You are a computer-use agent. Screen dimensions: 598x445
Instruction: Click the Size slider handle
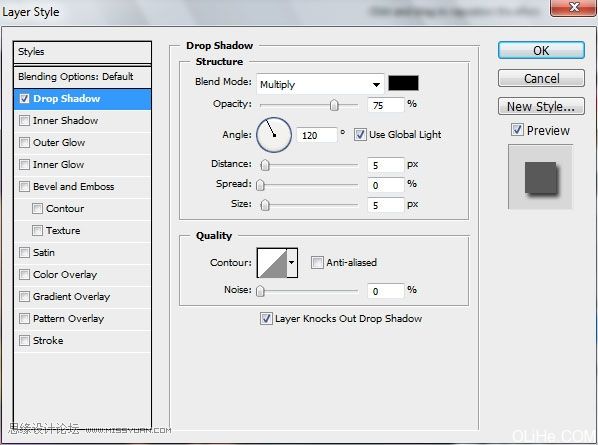[265, 205]
